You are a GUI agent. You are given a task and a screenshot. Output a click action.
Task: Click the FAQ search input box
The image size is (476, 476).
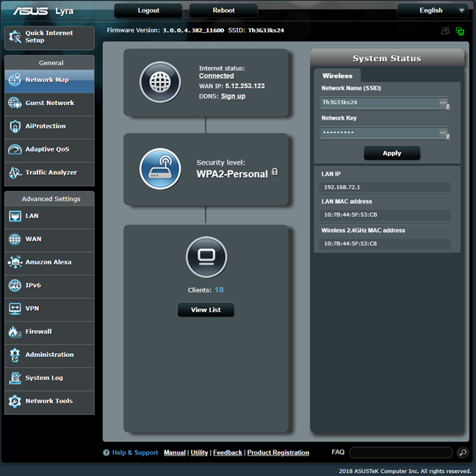pos(401,452)
